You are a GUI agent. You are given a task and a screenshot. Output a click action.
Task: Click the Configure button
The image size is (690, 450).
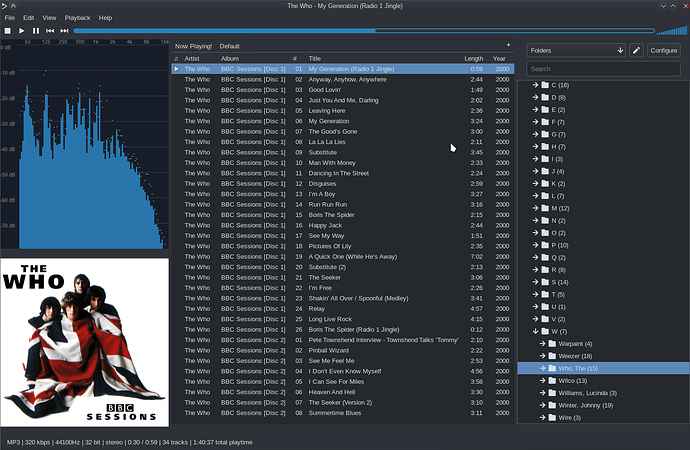click(664, 51)
